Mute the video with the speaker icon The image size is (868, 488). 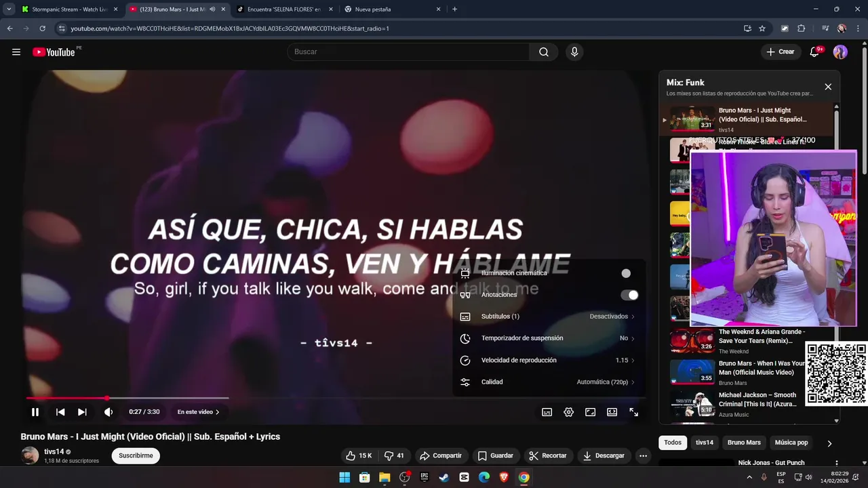108,412
